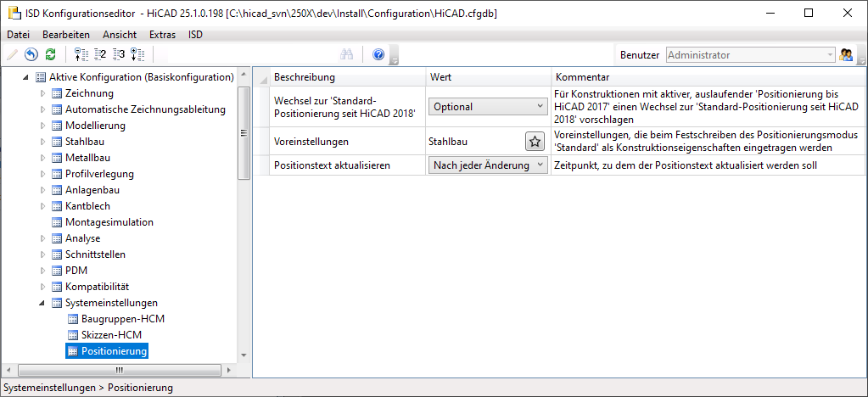Click the blue undo arrow icon
This screenshot has height=397, width=868.
(31, 54)
